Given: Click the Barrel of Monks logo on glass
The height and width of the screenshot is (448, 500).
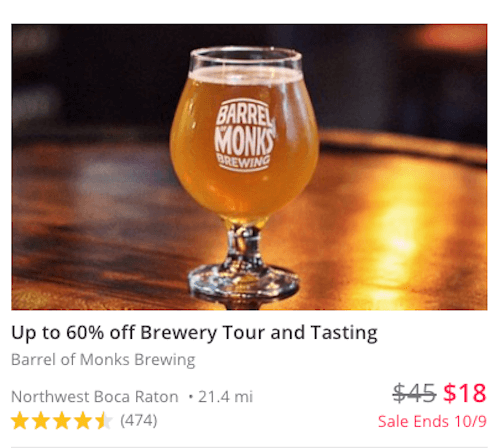Looking at the screenshot, I should coord(245,136).
